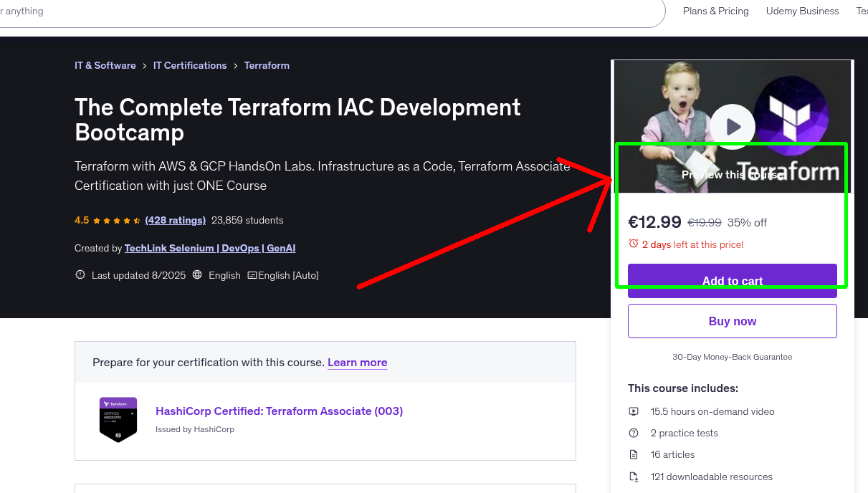Screen dimensions: 868x493
Task: Navigate to IT & Software breadcrumb
Action: coord(105,65)
